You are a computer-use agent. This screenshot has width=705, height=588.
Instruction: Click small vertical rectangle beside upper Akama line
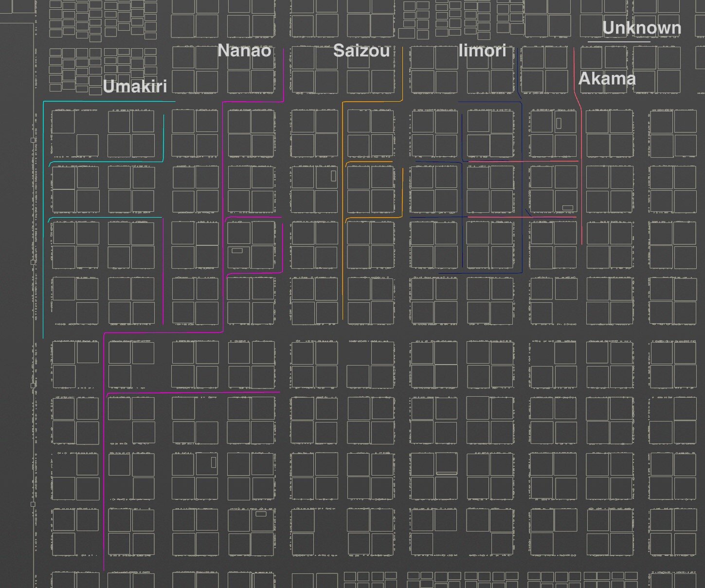(x=559, y=123)
